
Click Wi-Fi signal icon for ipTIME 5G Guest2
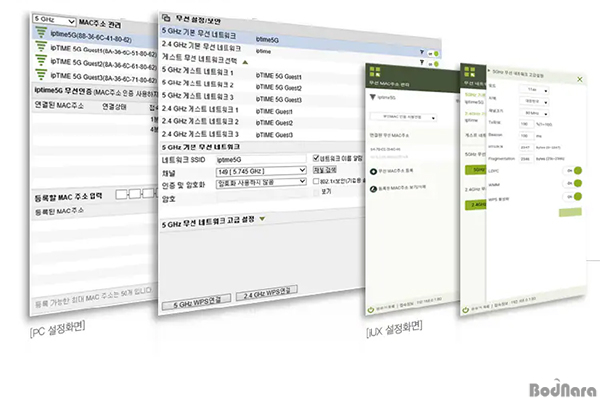[41, 60]
